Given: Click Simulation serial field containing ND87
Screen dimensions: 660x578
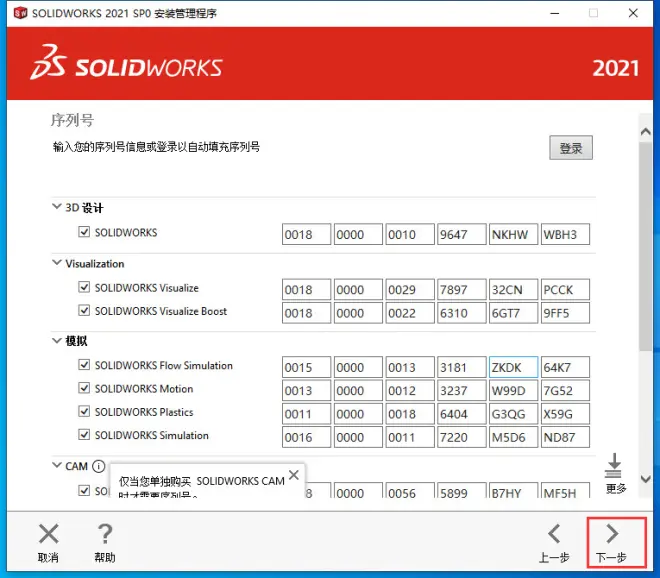Looking at the screenshot, I should point(565,437).
